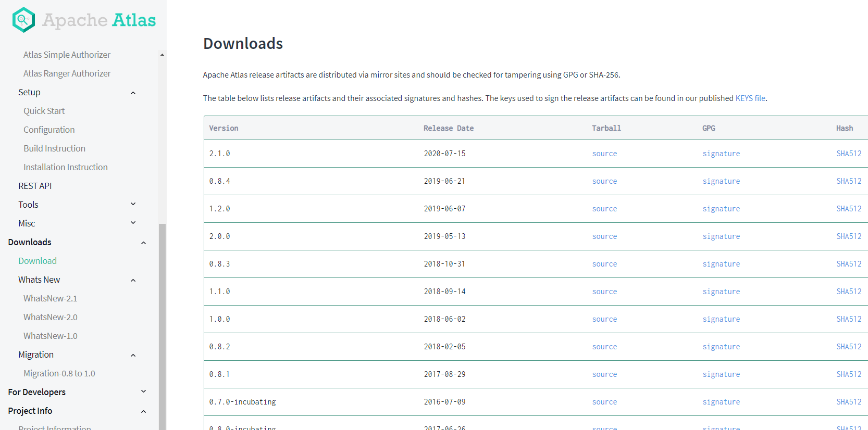Screen dimensions: 868x430
Task: Select release date 2020-07-15 cell
Action: tap(444, 154)
